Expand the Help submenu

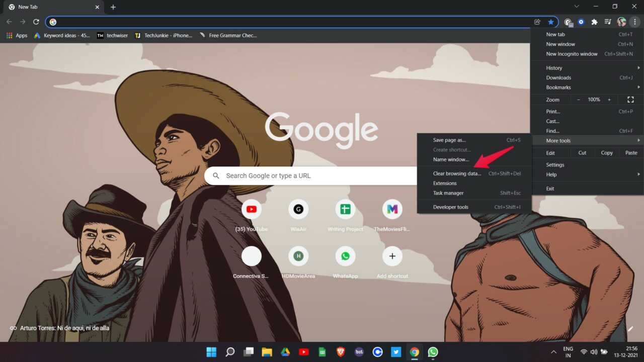[587, 174]
